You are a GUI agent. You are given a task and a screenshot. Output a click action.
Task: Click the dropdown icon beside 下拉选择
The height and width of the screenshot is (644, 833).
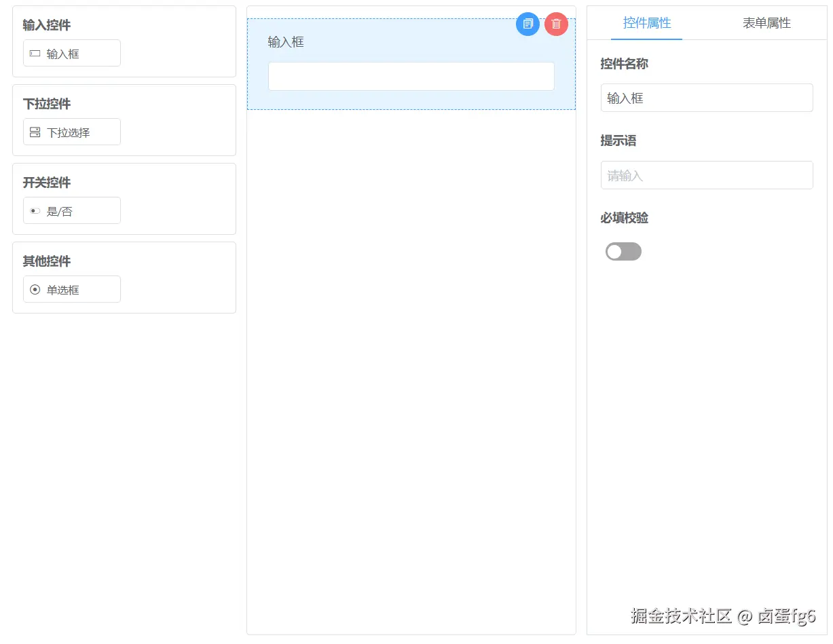point(35,132)
